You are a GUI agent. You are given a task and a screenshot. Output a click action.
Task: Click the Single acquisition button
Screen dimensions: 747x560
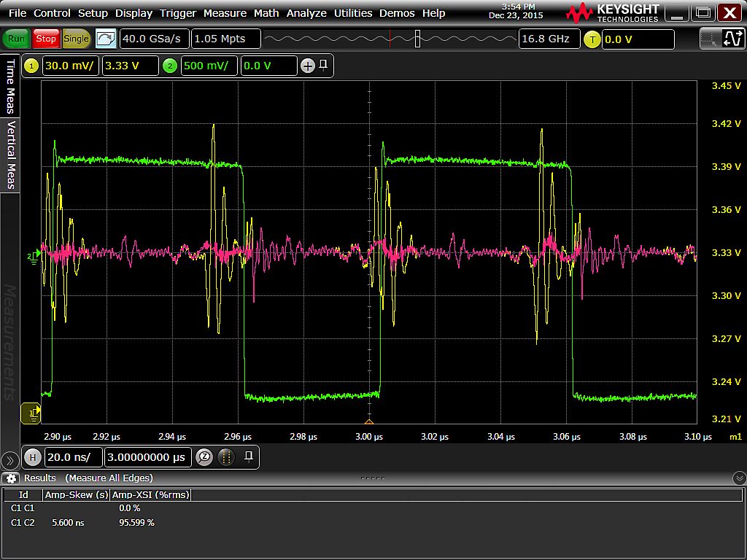76,39
